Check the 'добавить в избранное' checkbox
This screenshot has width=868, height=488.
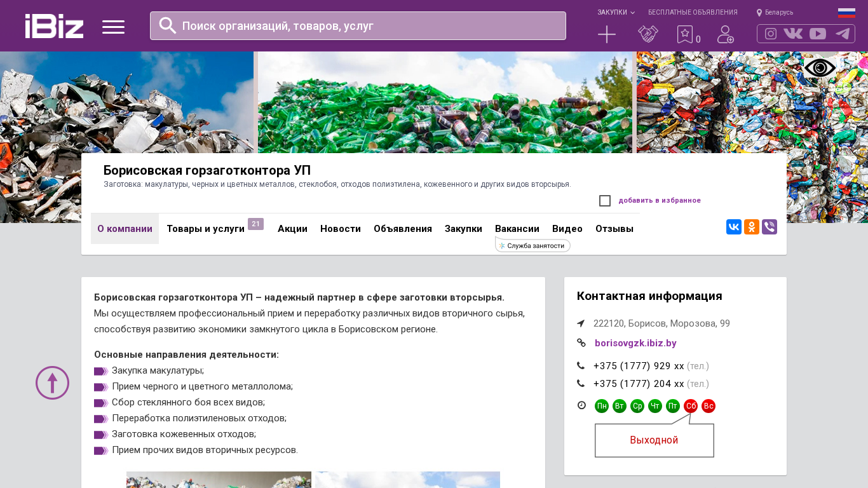click(x=605, y=201)
